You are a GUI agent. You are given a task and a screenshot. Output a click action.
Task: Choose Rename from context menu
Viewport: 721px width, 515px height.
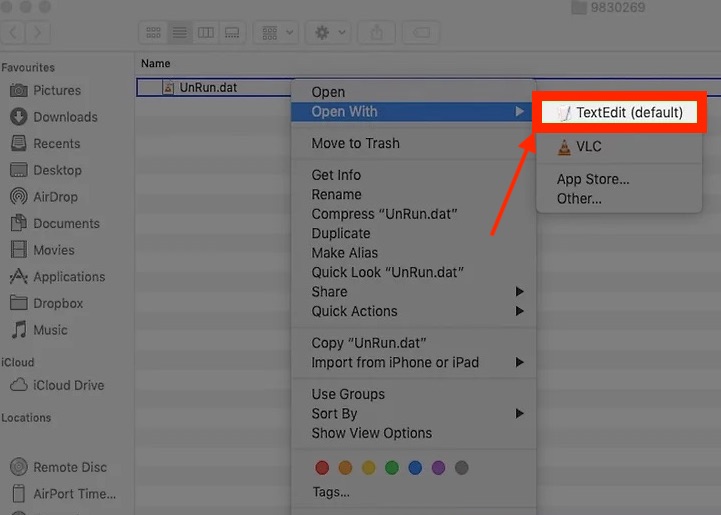coord(413,195)
